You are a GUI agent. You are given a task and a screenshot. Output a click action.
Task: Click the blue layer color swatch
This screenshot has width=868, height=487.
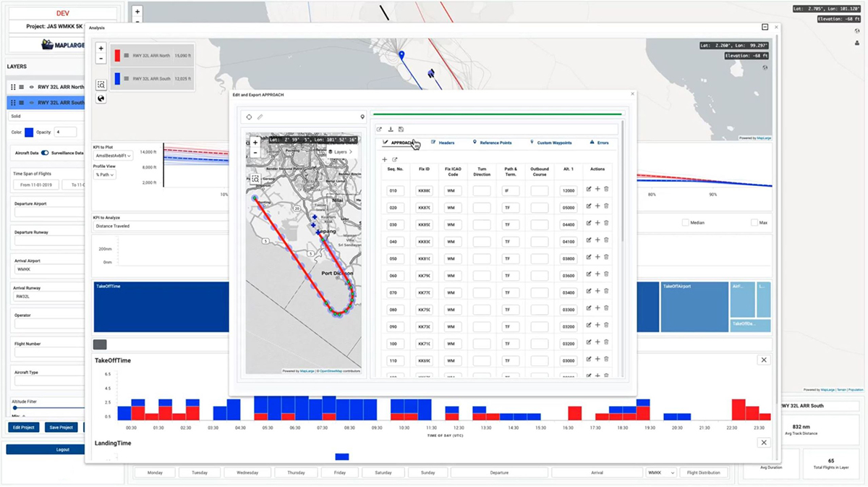click(x=29, y=132)
